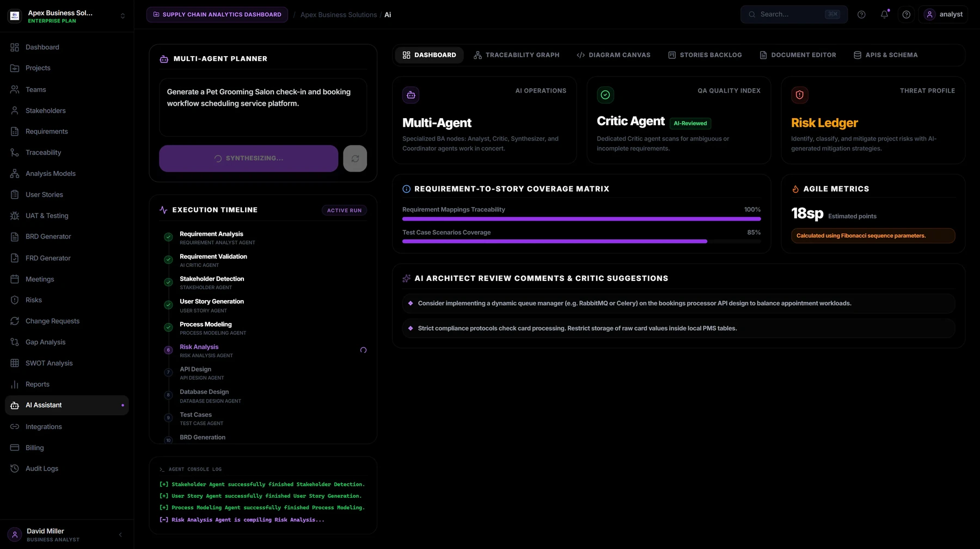Image resolution: width=980 pixels, height=549 pixels.
Task: Click the AI-Reviewed badge
Action: pos(690,124)
